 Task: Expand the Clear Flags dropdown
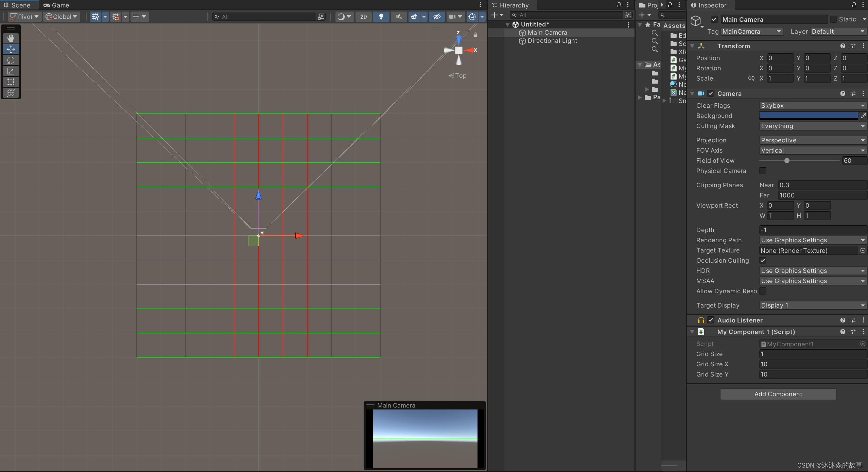tap(813, 105)
